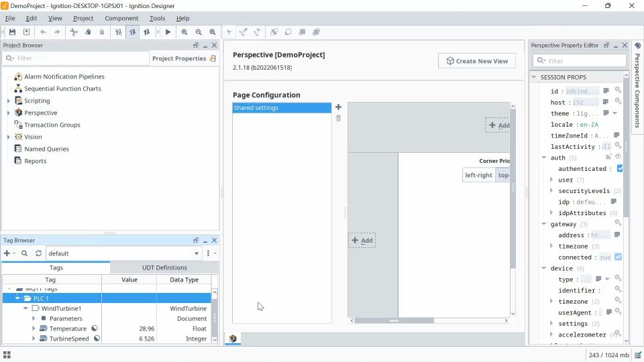The image size is (644, 362).
Task: Set Designer-Gateway communication off icon
Action: pyautogui.click(x=118, y=32)
